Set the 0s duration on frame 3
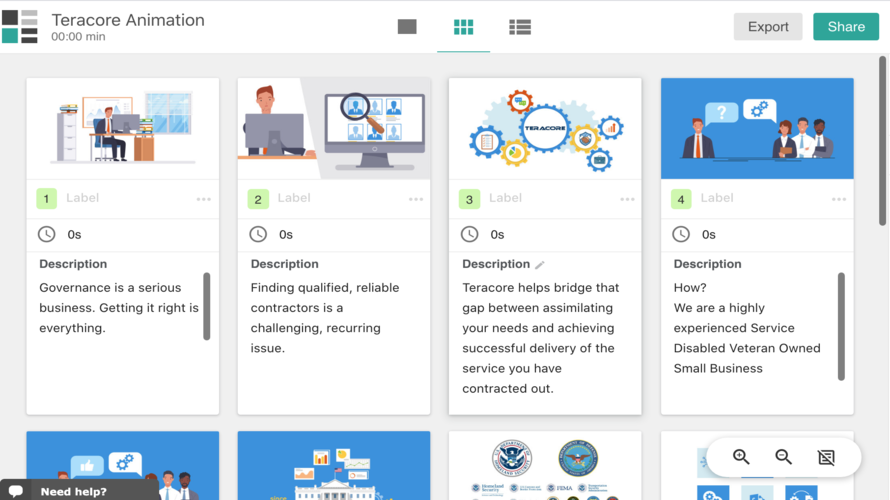The height and width of the screenshot is (500, 890). point(497,234)
